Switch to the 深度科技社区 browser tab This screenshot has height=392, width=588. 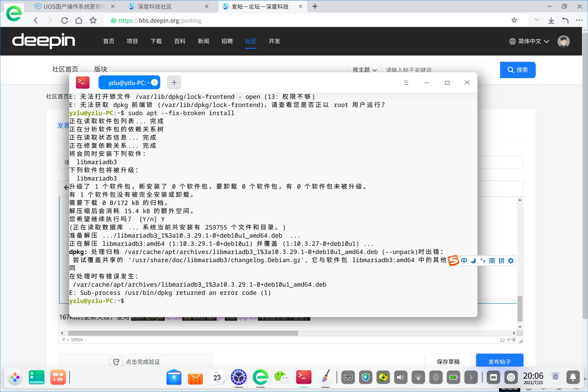[x=155, y=7]
